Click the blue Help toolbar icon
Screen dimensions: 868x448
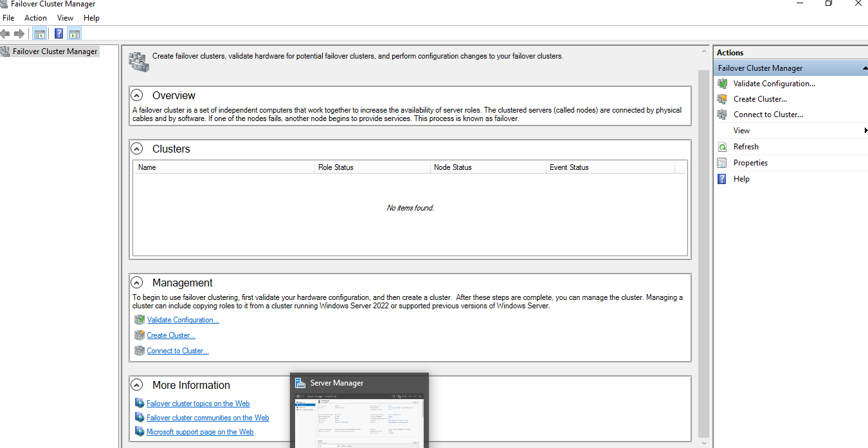59,34
